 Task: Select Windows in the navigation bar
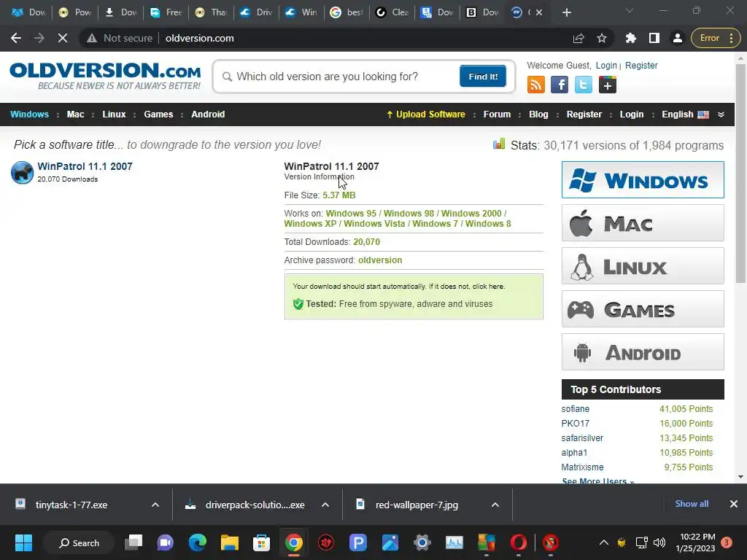tap(29, 114)
